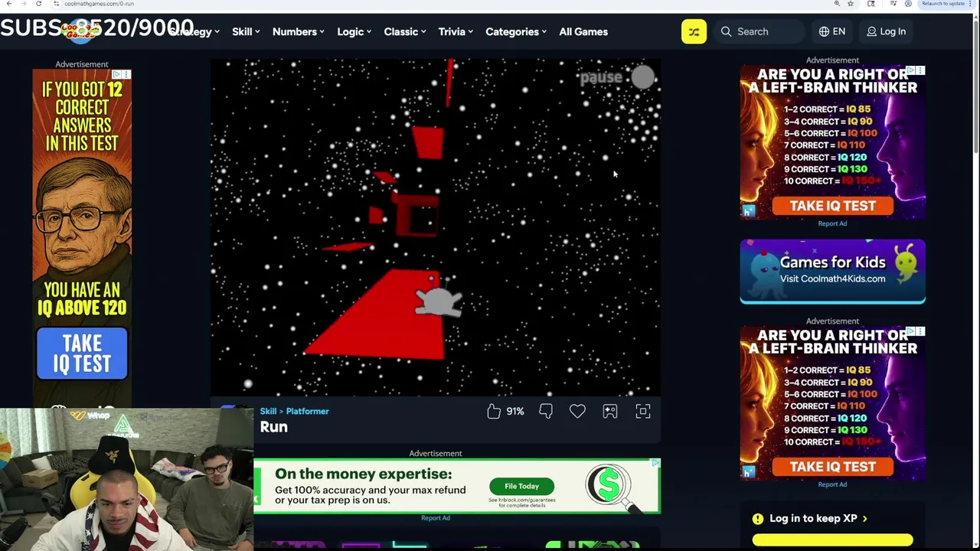Click the Run game title text

point(273,428)
